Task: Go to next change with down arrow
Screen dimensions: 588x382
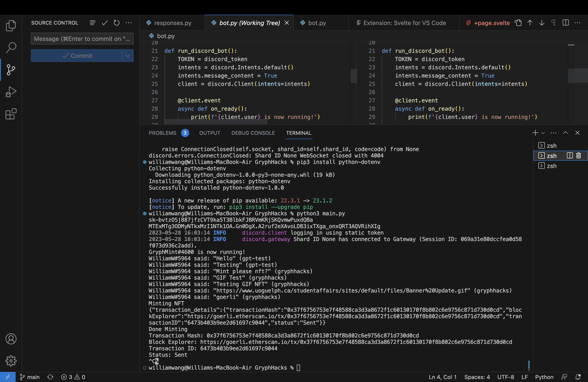Action: (542, 23)
